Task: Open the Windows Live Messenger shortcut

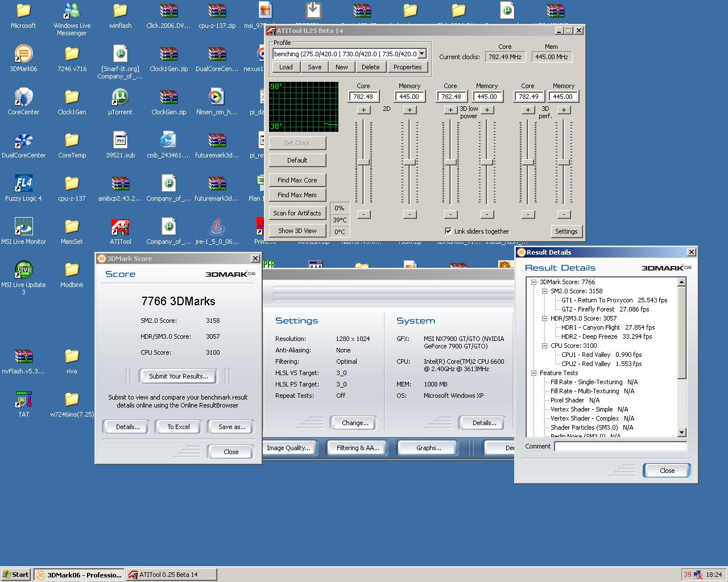Action: click(72, 19)
